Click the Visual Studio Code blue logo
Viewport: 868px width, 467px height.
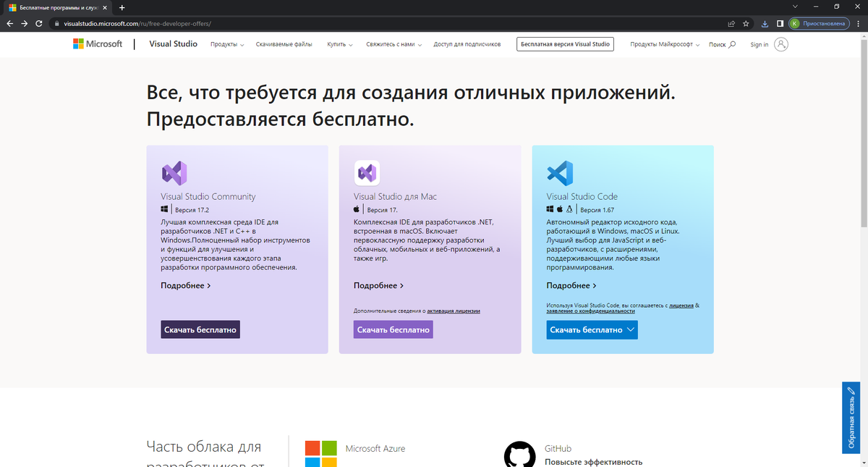(560, 173)
